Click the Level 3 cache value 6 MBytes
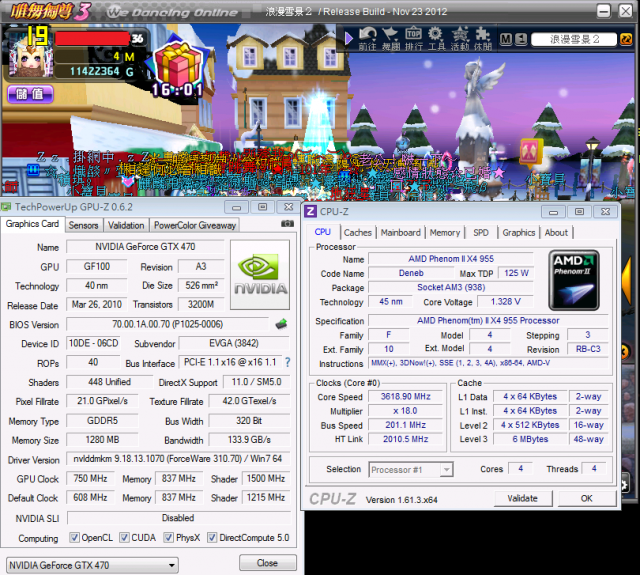This screenshot has width=640, height=575. click(530, 439)
